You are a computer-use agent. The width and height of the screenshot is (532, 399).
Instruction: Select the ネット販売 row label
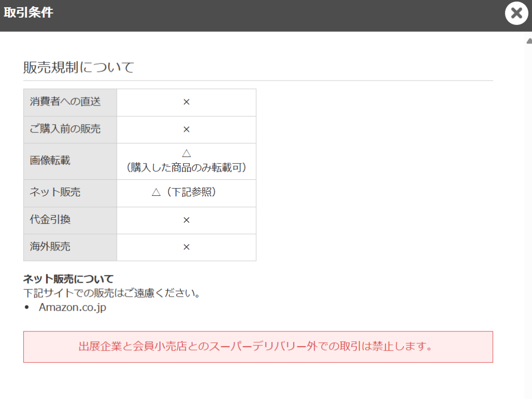click(x=55, y=193)
